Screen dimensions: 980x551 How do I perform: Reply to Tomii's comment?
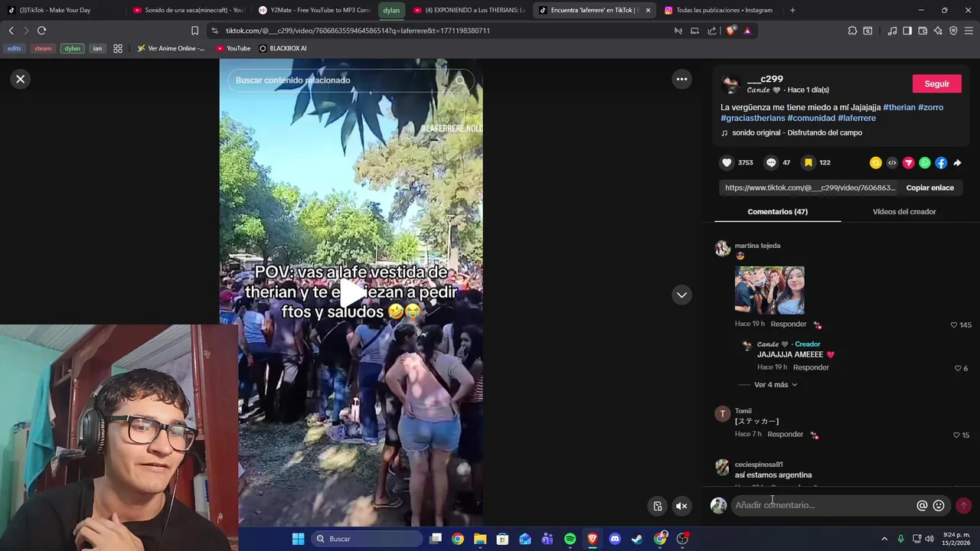click(785, 434)
